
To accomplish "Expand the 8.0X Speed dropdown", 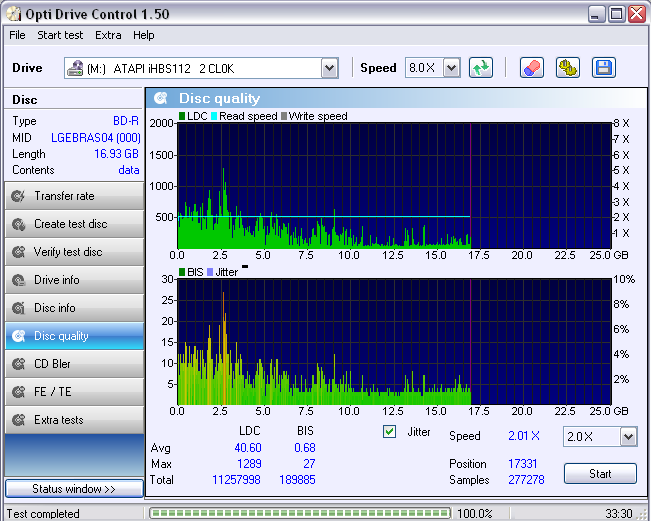I will point(452,68).
